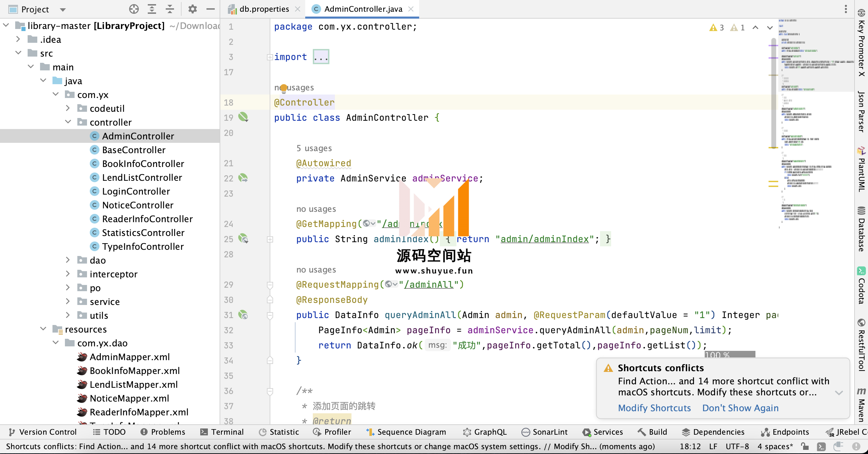Open the Dependencies tool window
Image resolution: width=868 pixels, height=454 pixels.
[713, 432]
